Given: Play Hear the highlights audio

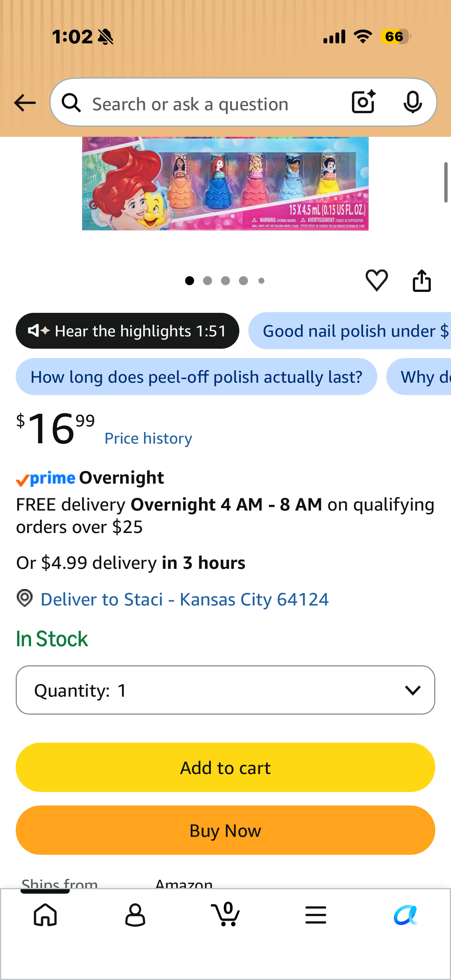Looking at the screenshot, I should point(128,331).
